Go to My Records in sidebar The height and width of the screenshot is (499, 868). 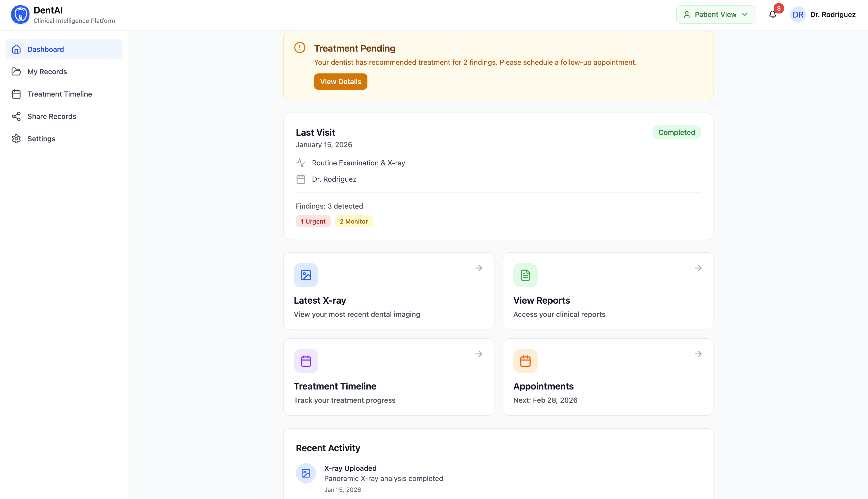tap(47, 72)
